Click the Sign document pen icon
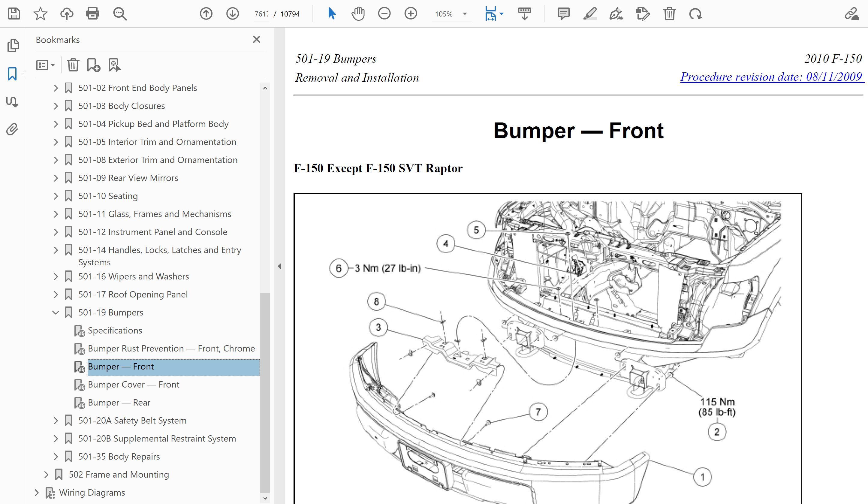 (616, 14)
